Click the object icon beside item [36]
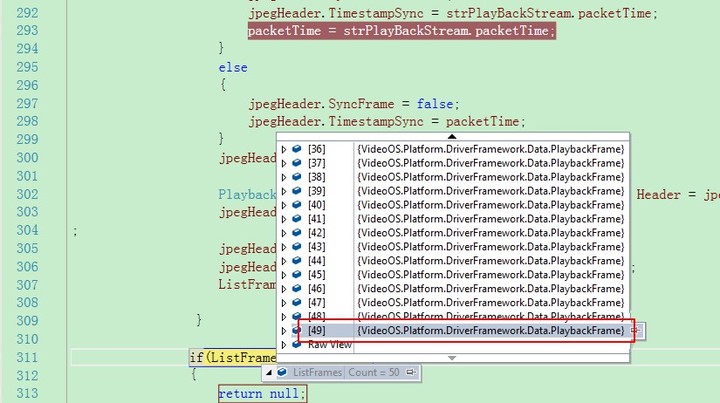720x403 pixels. click(x=296, y=149)
